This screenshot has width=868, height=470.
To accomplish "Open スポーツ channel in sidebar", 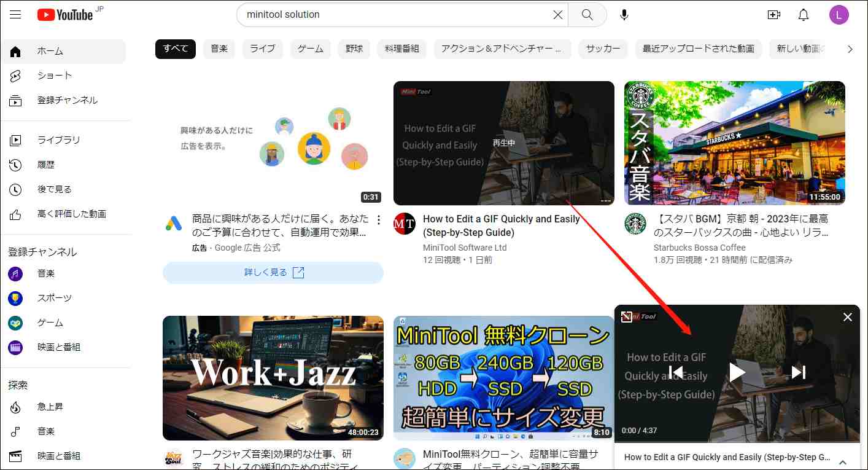I will pyautogui.click(x=64, y=298).
